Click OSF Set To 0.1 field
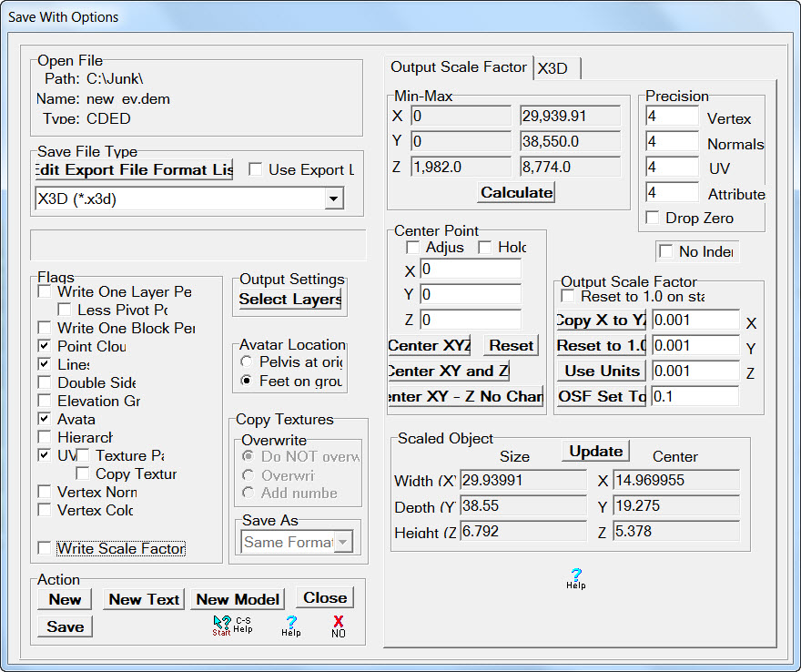Image resolution: width=801 pixels, height=672 pixels. coord(695,397)
